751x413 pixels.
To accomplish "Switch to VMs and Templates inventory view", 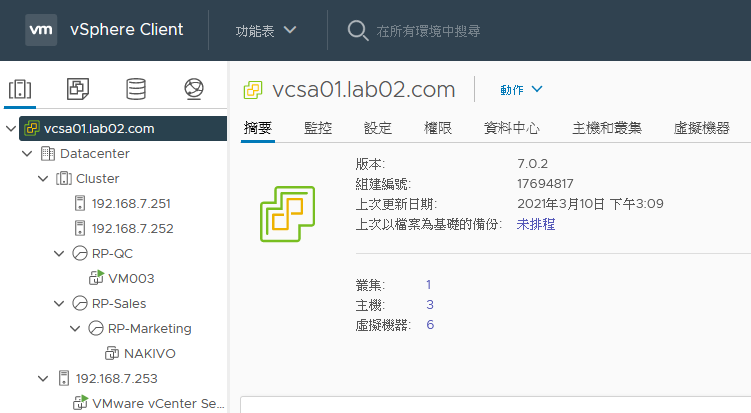I will 78,89.
